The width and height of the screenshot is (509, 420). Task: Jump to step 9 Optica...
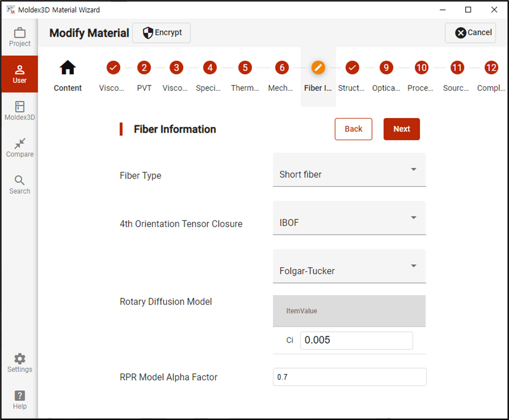pyautogui.click(x=386, y=76)
